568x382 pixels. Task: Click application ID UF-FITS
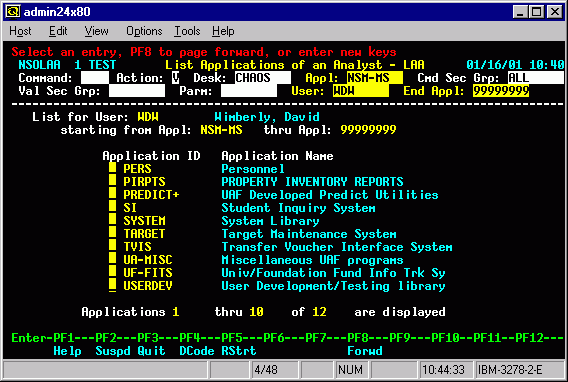click(148, 273)
